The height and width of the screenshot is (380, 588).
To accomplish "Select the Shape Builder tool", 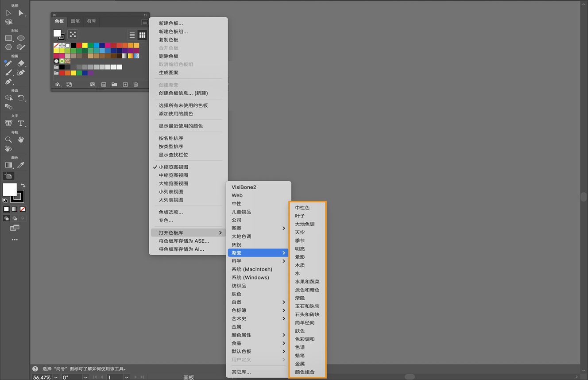I will click(8, 98).
